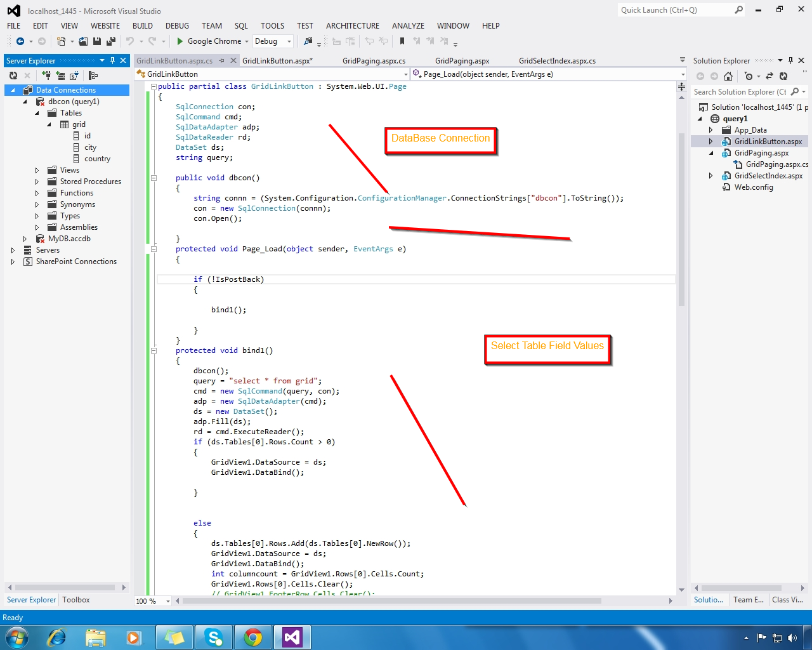Open Class View at bottom right
The width and height of the screenshot is (812, 650).
click(788, 599)
